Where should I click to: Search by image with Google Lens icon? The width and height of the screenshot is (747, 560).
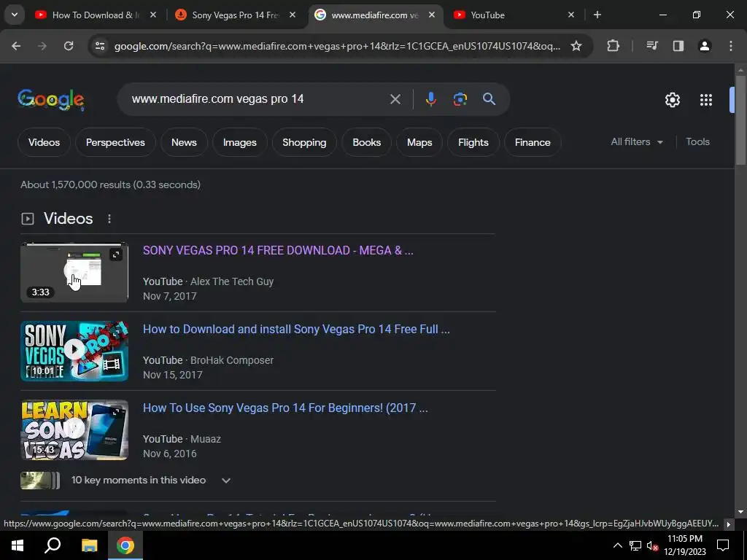click(460, 99)
